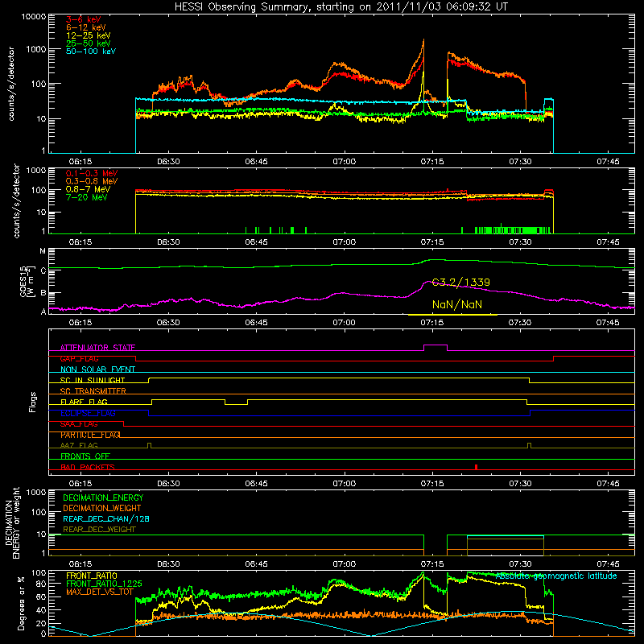Image resolution: width=644 pixels, height=644 pixels.
Task: Select the ATTENUATOR_STATE flag label
Action: [97, 348]
